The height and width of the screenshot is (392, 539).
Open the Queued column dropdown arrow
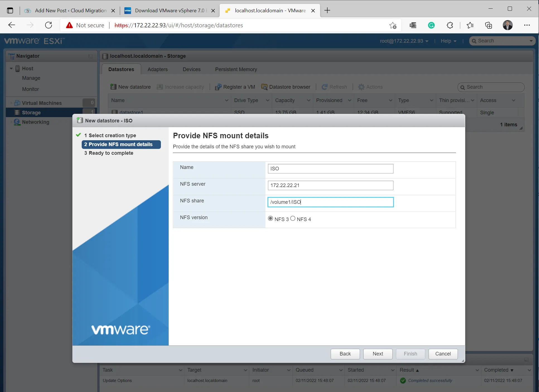(341, 370)
